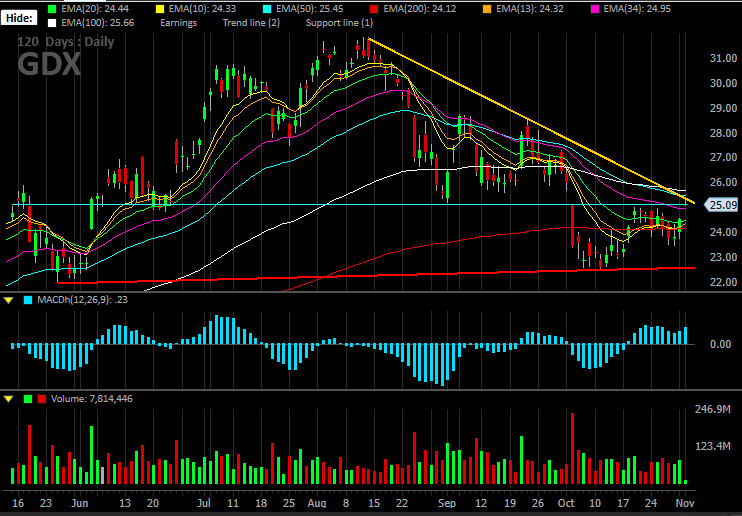Click the yellow EMA(10) color square
Screen dimensions: 742x516
pyautogui.click(x=159, y=9)
